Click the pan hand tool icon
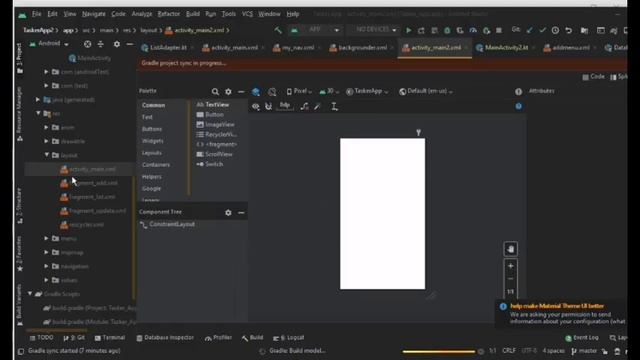The height and width of the screenshot is (360, 640). pyautogui.click(x=511, y=249)
